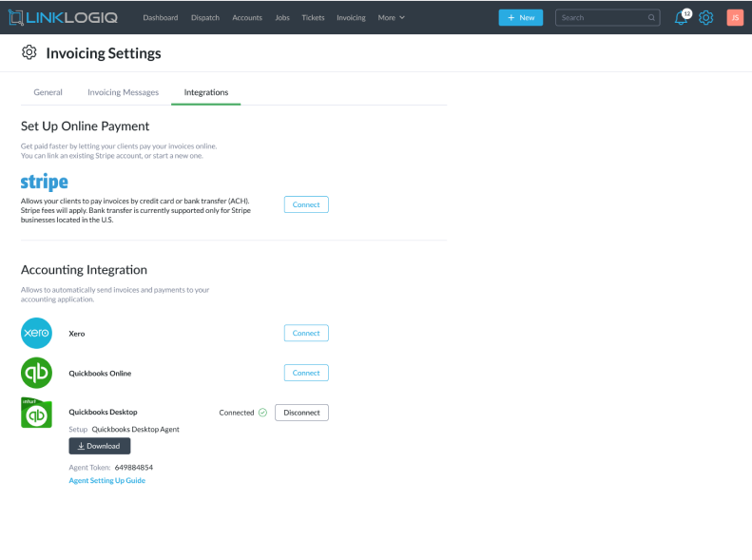Click the 'Accounting Integration' heading
The image size is (752, 560).
[84, 270]
